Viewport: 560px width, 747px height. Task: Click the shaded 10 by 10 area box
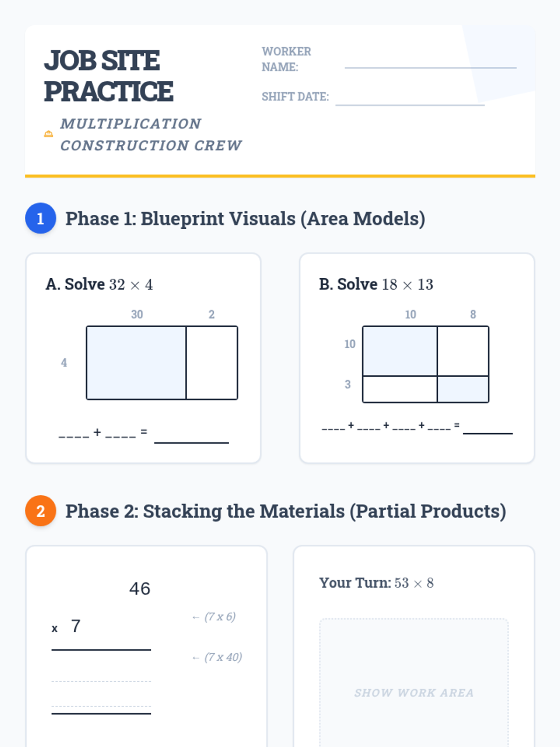pos(400,351)
